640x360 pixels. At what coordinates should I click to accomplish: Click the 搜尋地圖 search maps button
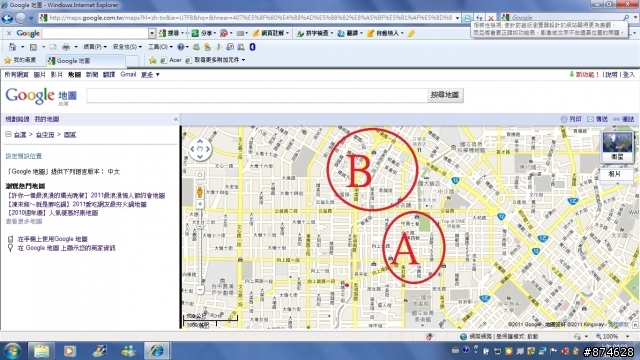pos(445,95)
